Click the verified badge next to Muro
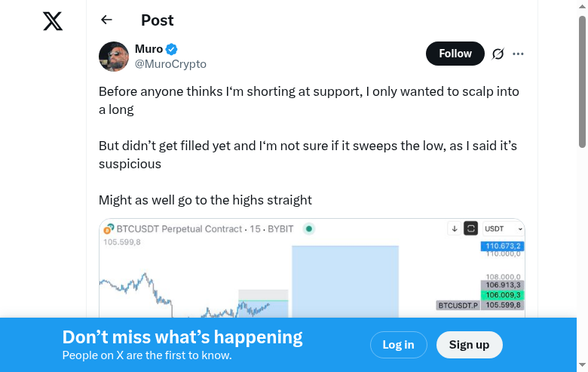 point(172,50)
